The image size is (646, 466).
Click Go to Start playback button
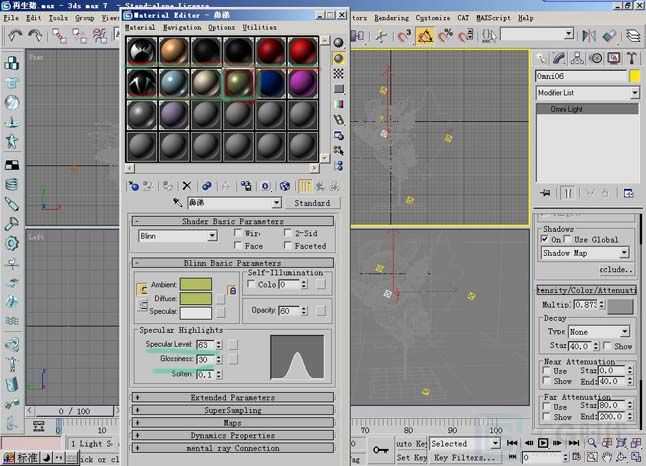(x=512, y=443)
